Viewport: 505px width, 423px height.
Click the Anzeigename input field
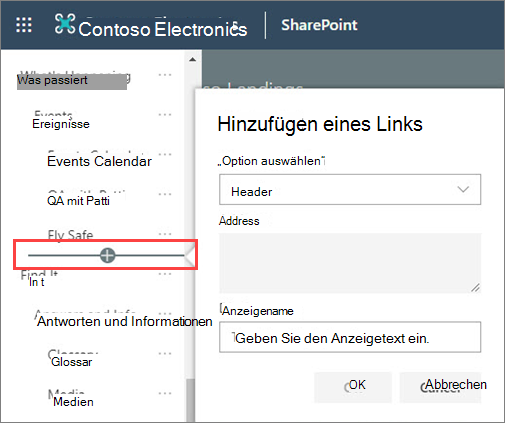tap(350, 337)
